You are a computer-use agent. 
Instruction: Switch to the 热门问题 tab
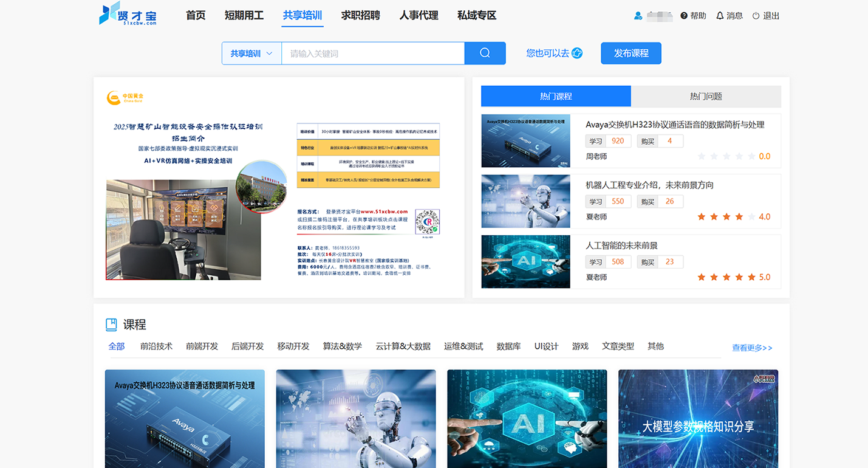[706, 96]
